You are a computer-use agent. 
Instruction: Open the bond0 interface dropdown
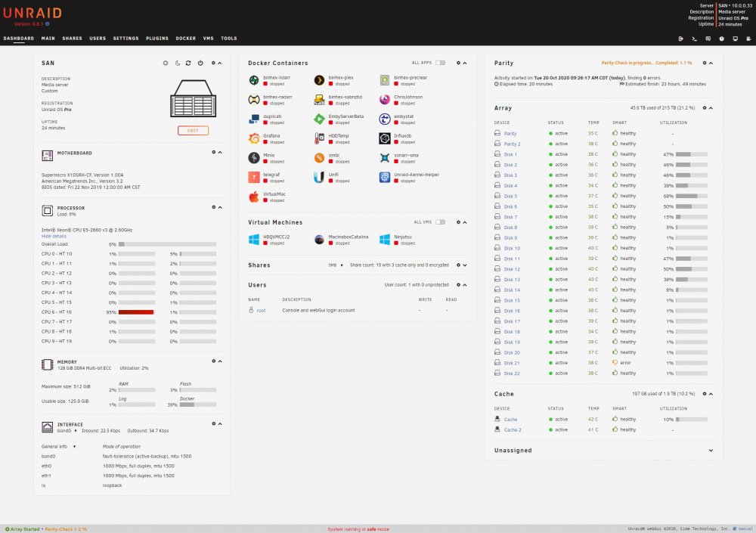(x=67, y=431)
